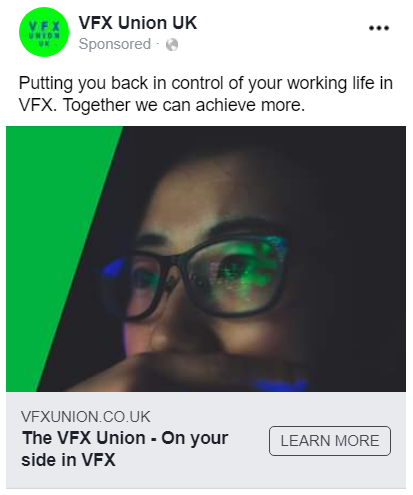Click the blue glow at the photo's bottom
The width and height of the screenshot is (413, 495).
(280, 385)
